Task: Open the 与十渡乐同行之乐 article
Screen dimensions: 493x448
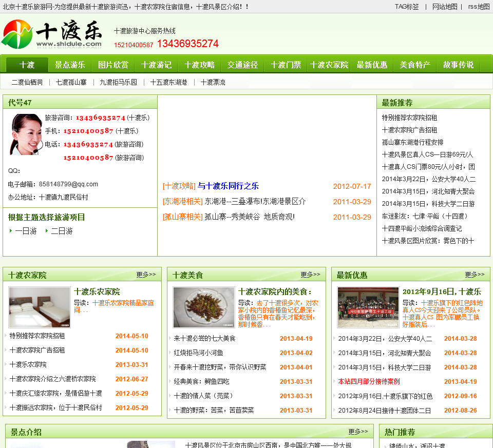Action: 228,186
